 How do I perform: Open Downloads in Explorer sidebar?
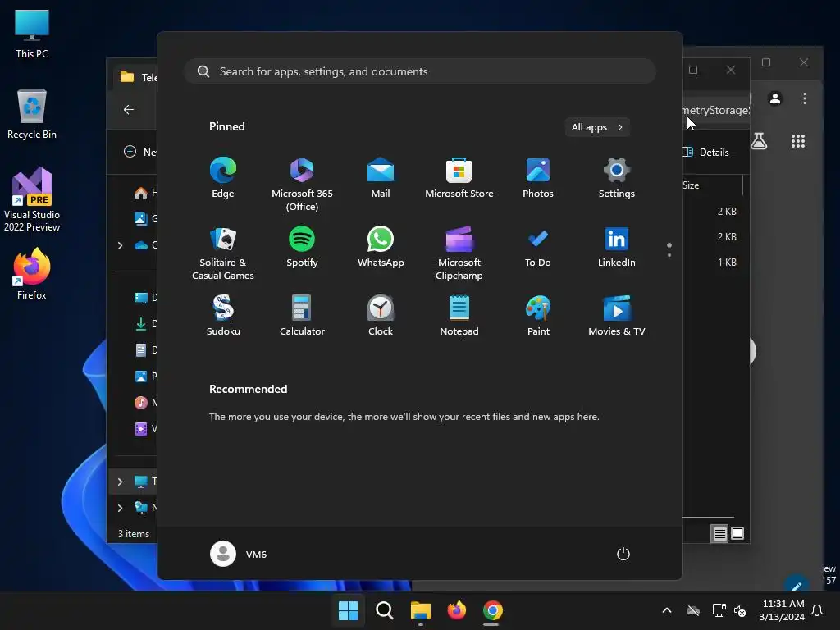[x=145, y=323]
